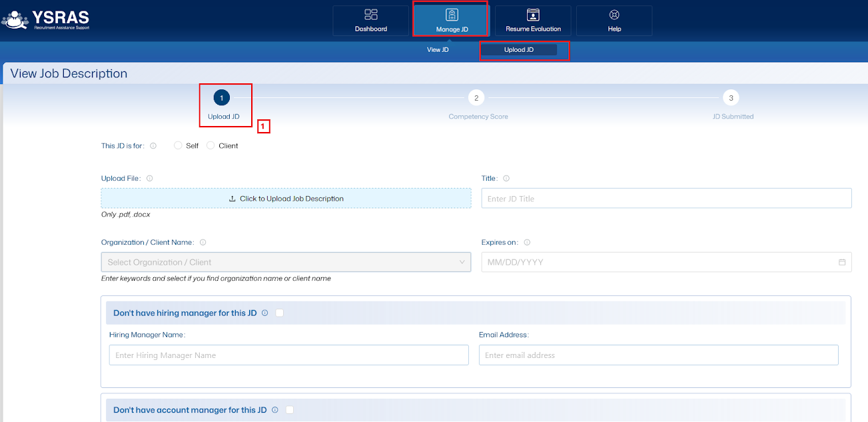Open Resume Evaluation via its icon
The height and width of the screenshot is (422, 868).
pyautogui.click(x=532, y=20)
